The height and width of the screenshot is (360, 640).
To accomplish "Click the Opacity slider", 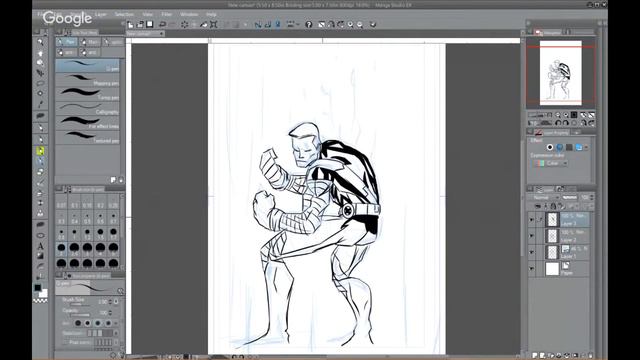I will [x=80, y=315].
